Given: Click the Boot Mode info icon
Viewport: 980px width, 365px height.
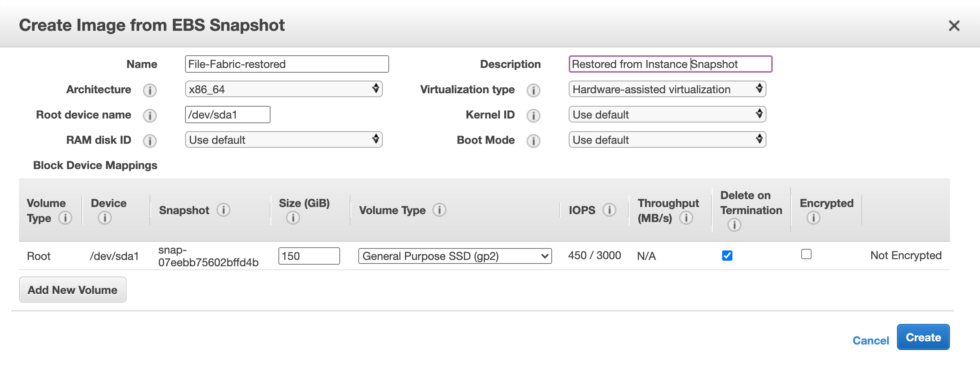Looking at the screenshot, I should [533, 141].
